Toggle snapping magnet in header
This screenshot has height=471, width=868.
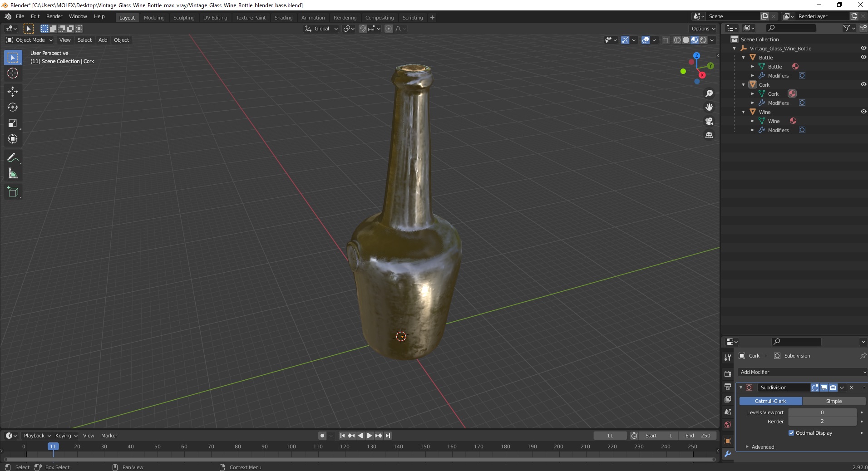coord(362,29)
